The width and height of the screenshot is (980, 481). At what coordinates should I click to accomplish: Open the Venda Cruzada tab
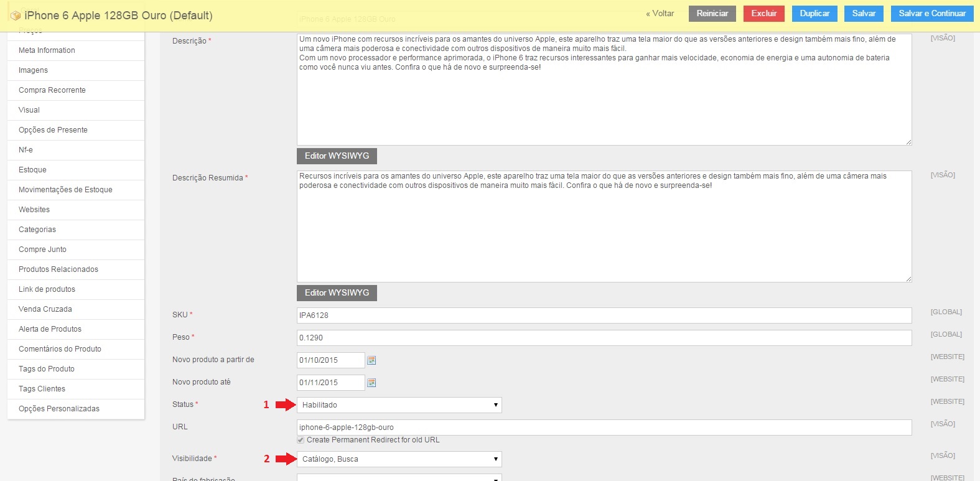tap(76, 309)
